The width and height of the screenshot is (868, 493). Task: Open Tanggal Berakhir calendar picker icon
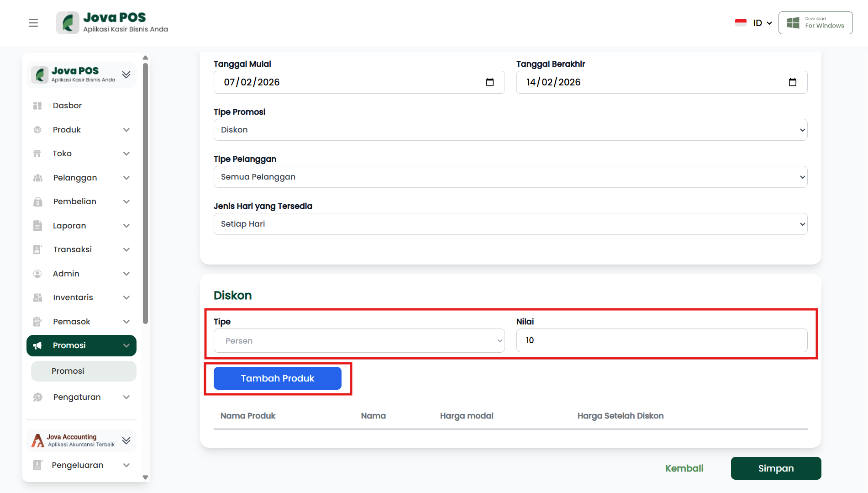(792, 82)
